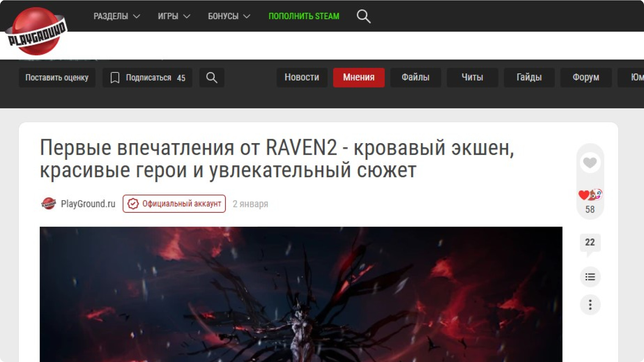Expand the БОНУСЫ dropdown menu
Viewport: 644px width, 362px height.
pyautogui.click(x=229, y=16)
